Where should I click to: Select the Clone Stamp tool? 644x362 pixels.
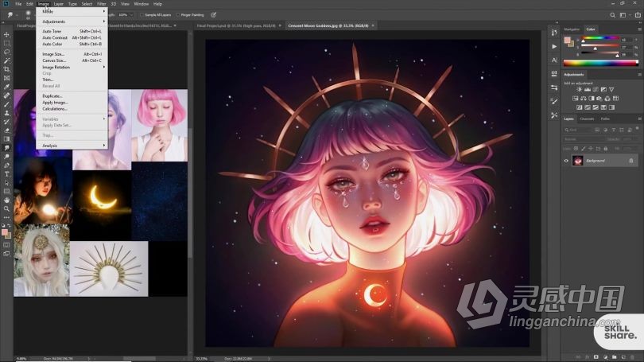pyautogui.click(x=6, y=113)
